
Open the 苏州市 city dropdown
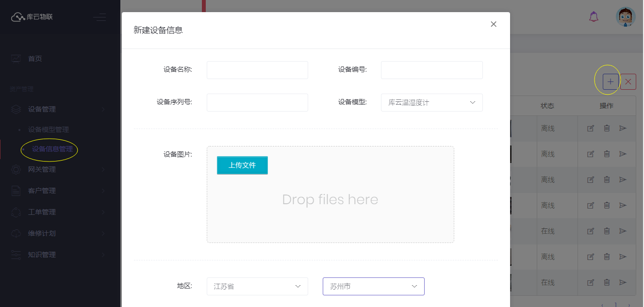coord(373,286)
